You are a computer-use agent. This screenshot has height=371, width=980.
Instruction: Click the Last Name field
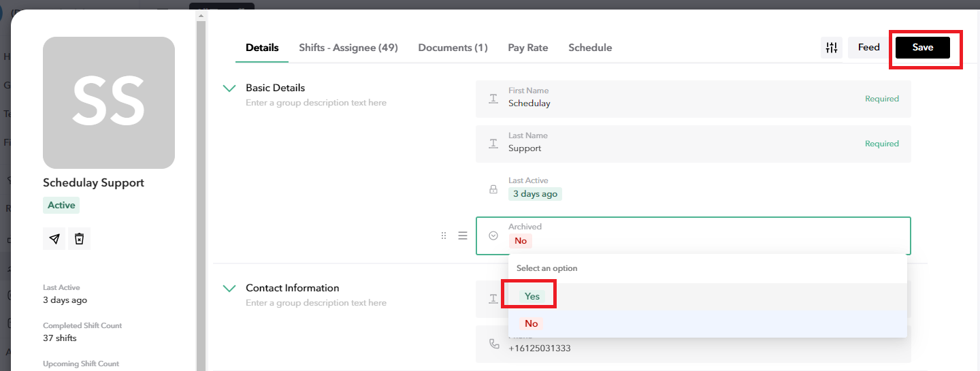(693, 143)
